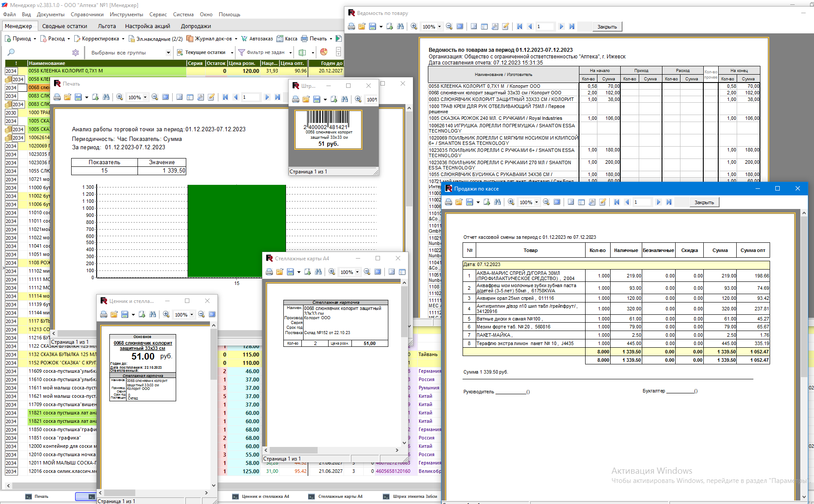Switch to 'Настройка акций' tab
Viewport: 814px width, 504px height.
148,26
